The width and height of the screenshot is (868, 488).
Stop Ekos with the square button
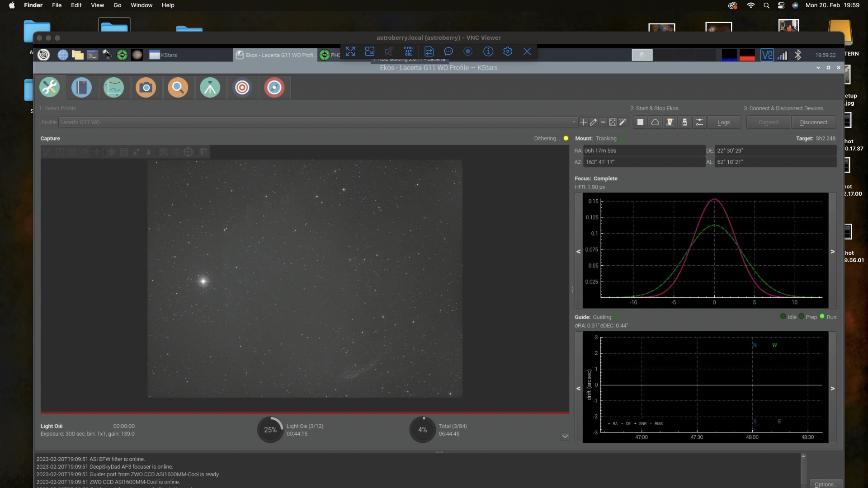[640, 122]
